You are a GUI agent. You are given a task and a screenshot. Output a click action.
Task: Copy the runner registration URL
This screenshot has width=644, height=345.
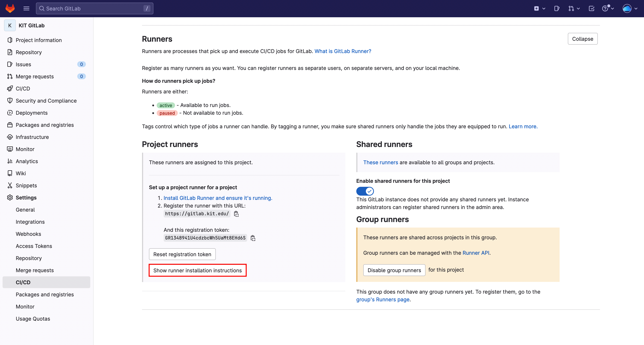[x=236, y=214]
